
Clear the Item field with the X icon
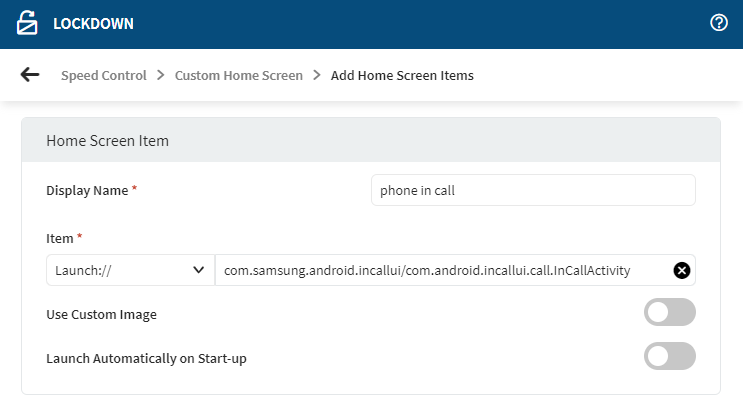[x=682, y=270]
